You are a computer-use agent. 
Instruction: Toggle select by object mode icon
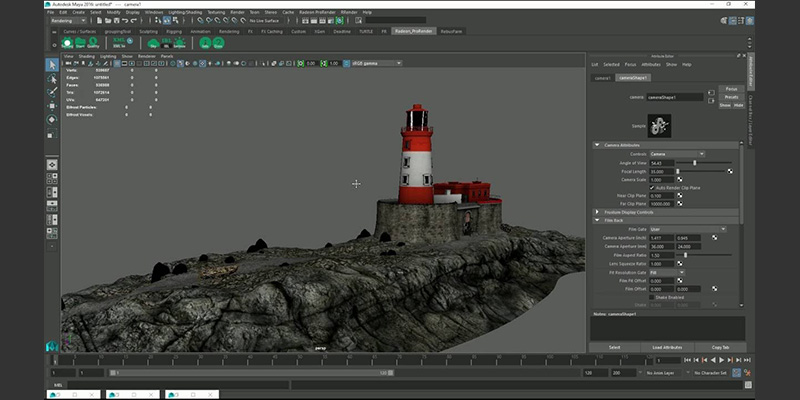167,20
